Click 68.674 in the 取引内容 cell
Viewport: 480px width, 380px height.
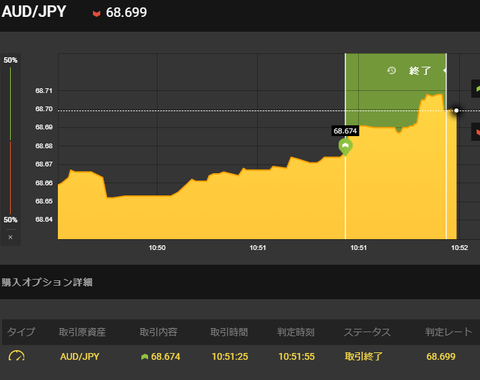click(x=165, y=357)
